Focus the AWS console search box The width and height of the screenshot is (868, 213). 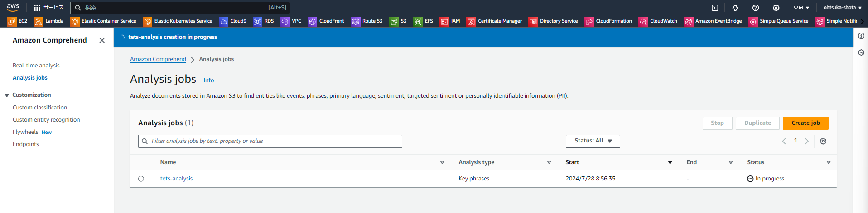pos(180,8)
